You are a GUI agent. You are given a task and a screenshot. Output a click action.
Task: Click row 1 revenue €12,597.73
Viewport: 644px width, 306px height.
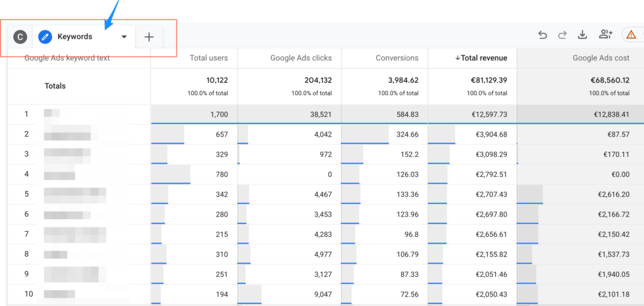click(489, 115)
